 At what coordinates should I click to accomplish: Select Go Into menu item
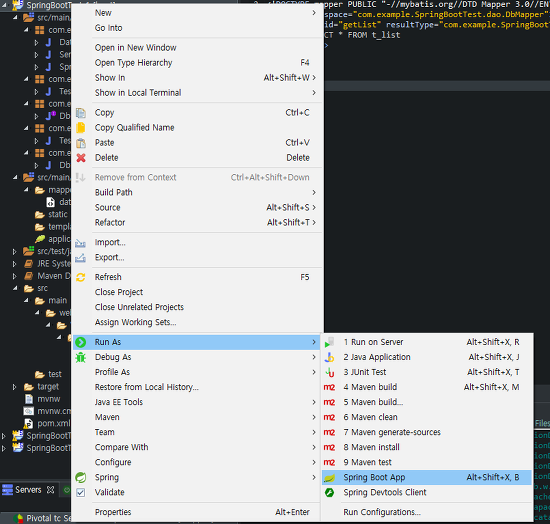[x=196, y=28]
